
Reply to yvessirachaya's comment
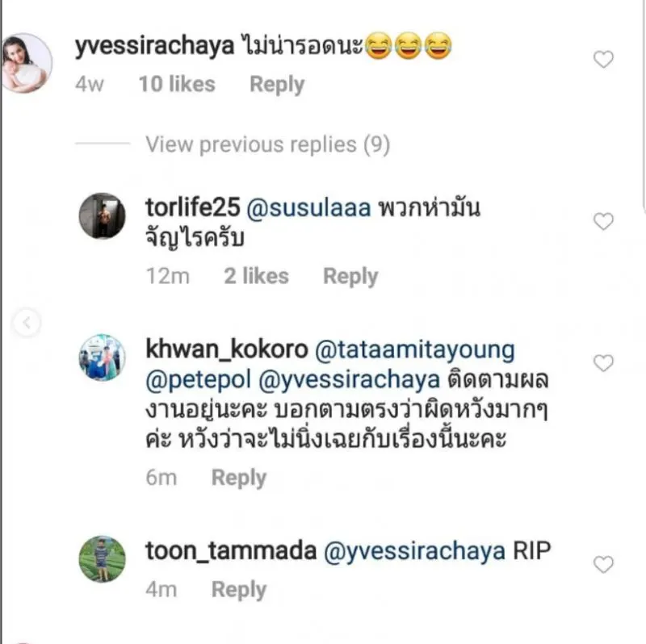click(x=276, y=85)
